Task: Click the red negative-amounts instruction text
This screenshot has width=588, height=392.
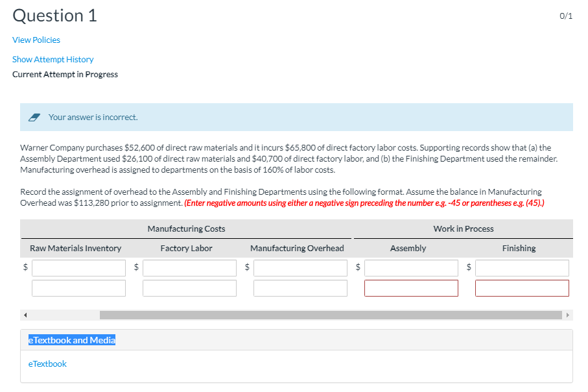Action: coord(364,202)
